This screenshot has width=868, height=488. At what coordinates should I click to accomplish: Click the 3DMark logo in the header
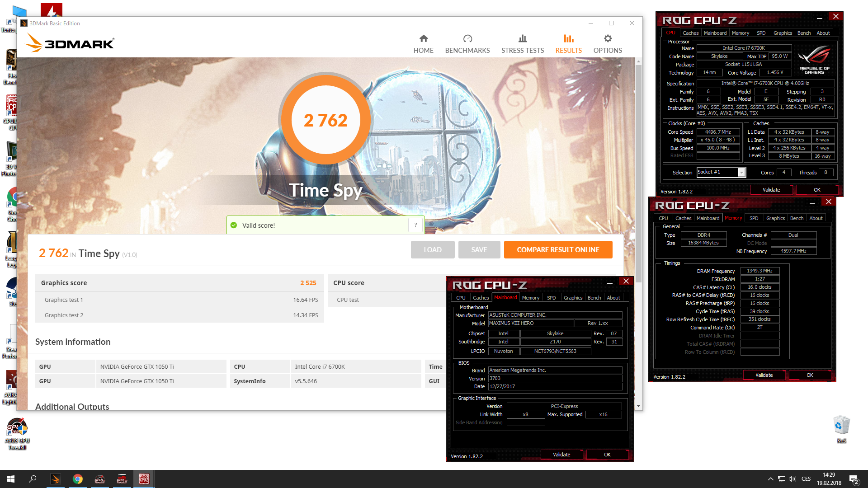[70, 43]
